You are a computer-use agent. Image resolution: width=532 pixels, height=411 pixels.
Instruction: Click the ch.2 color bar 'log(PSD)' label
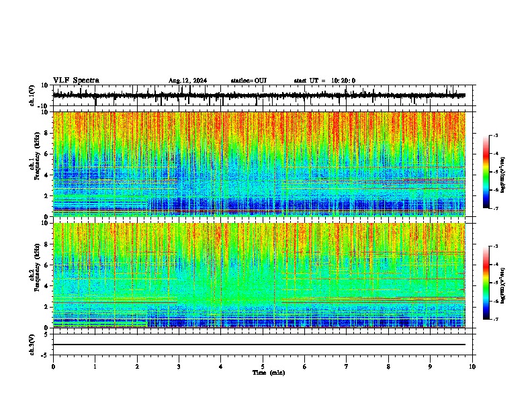[503, 285]
